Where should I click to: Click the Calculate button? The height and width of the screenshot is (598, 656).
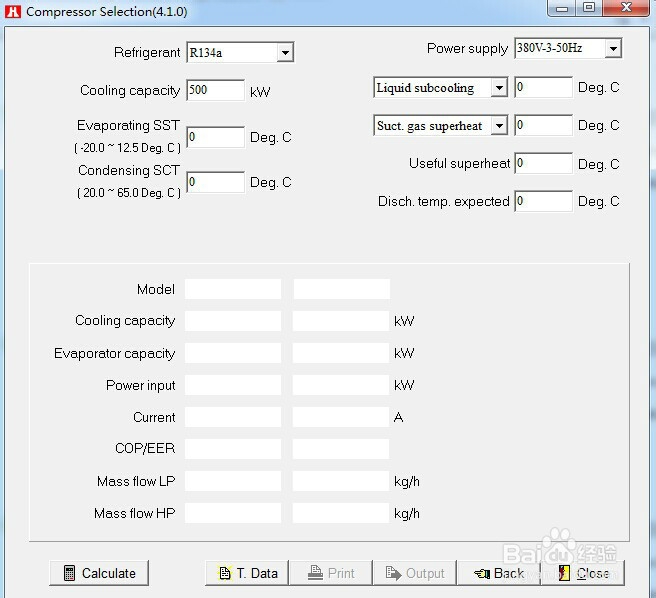pos(99,573)
